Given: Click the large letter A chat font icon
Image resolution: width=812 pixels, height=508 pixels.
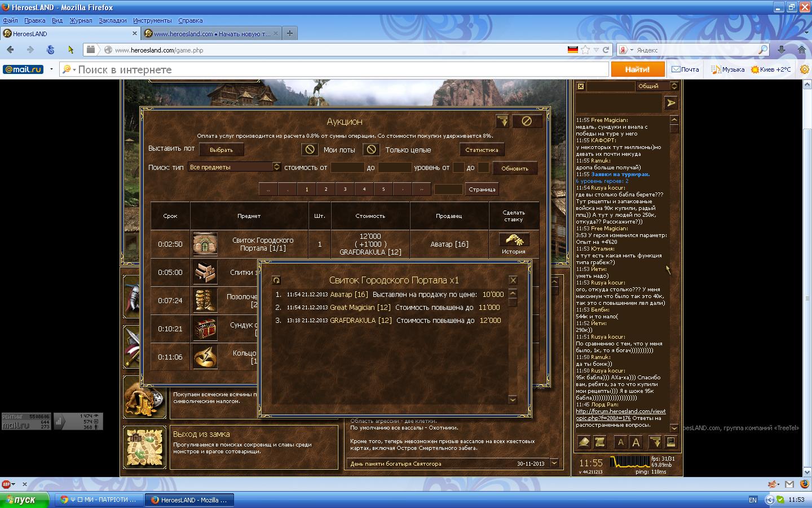Looking at the screenshot, I should point(636,442).
